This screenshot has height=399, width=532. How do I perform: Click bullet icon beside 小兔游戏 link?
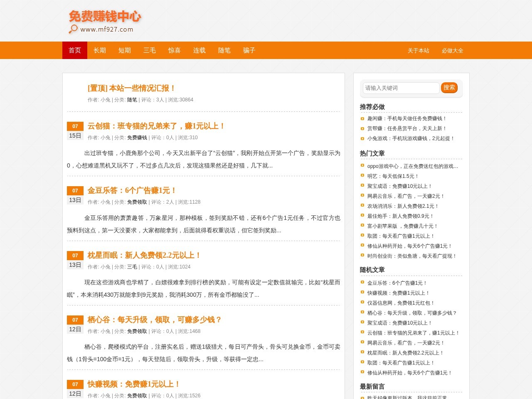362,138
